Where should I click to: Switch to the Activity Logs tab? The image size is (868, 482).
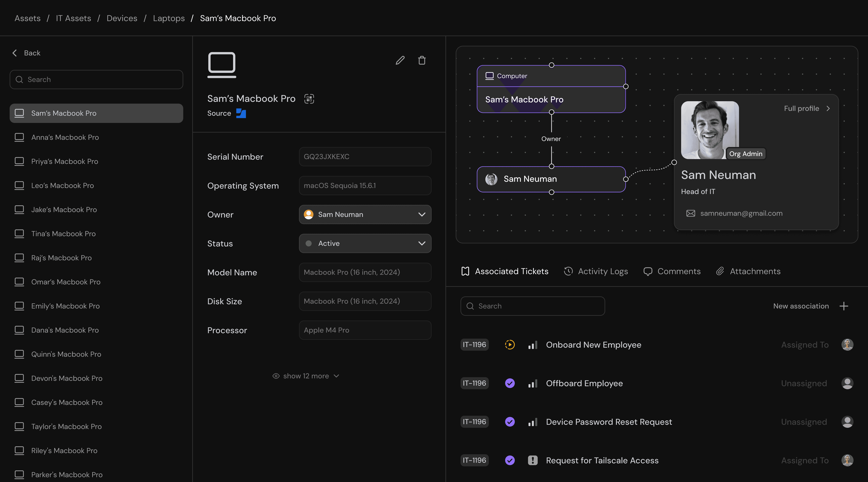[596, 271]
